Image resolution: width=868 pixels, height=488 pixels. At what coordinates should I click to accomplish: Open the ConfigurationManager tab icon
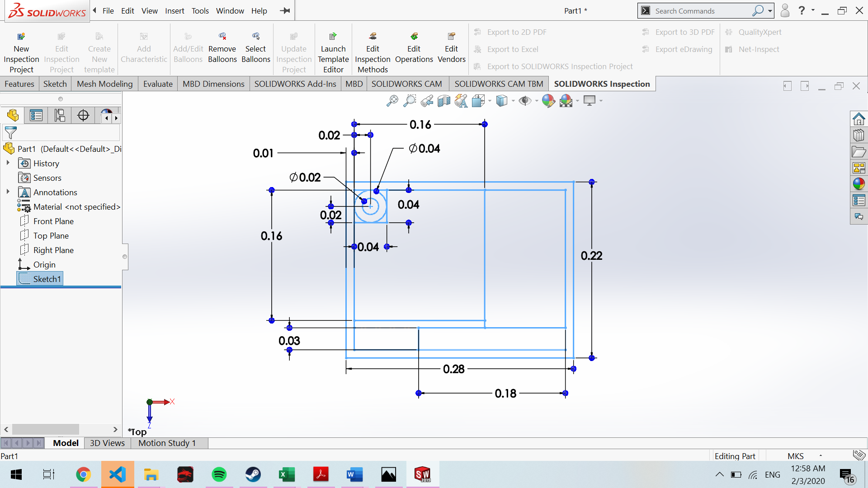pos(60,116)
